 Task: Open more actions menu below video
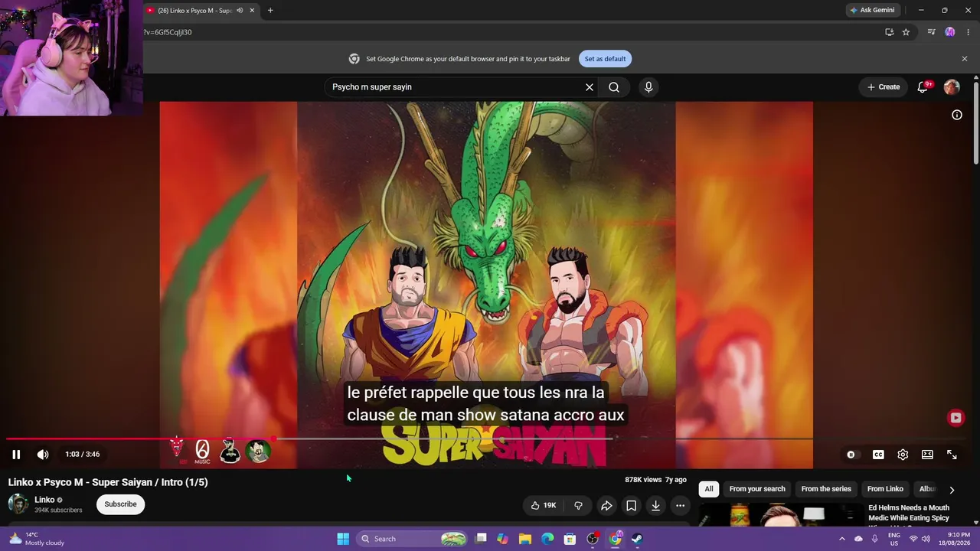tap(680, 505)
